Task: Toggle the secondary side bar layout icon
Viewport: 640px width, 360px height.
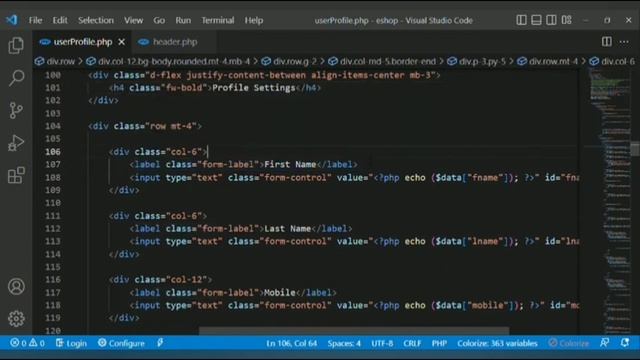Action: point(551,20)
